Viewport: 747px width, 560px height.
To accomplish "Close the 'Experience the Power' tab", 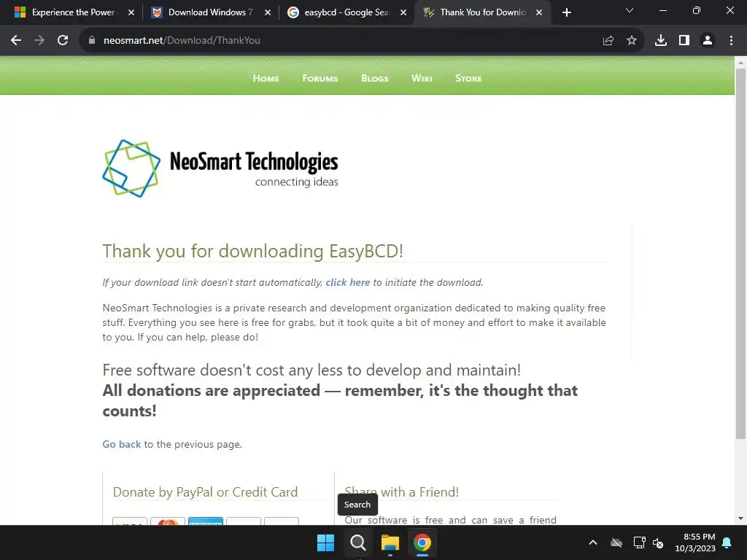I will 131,13.
